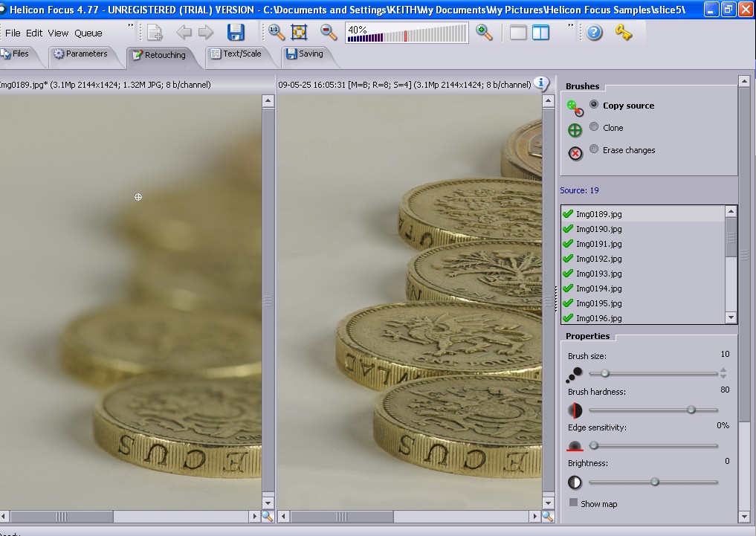Click the green zoom-in magnifier icon
756x536 pixels.
(x=484, y=33)
